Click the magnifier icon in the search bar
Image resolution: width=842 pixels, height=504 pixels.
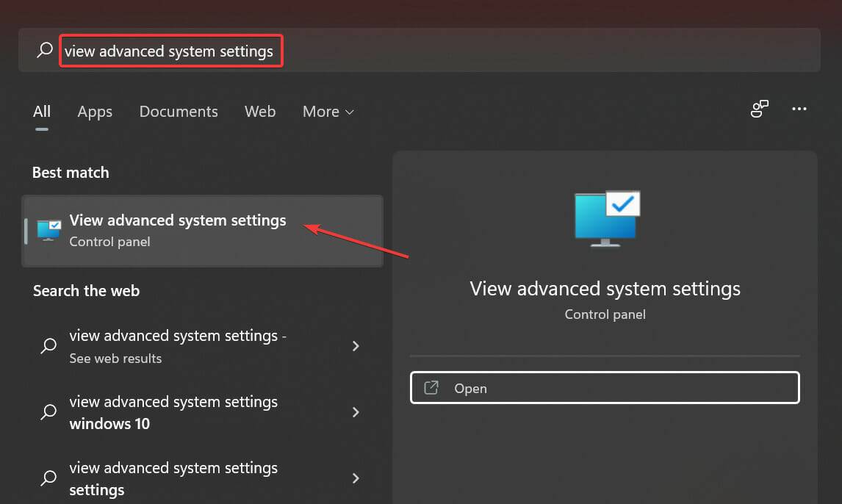pyautogui.click(x=44, y=50)
